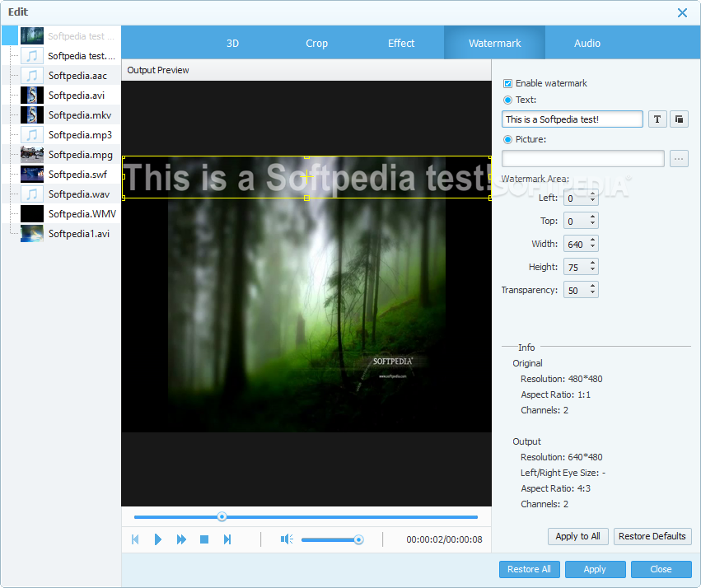Play the preview video
The image size is (701, 588).
[x=158, y=539]
